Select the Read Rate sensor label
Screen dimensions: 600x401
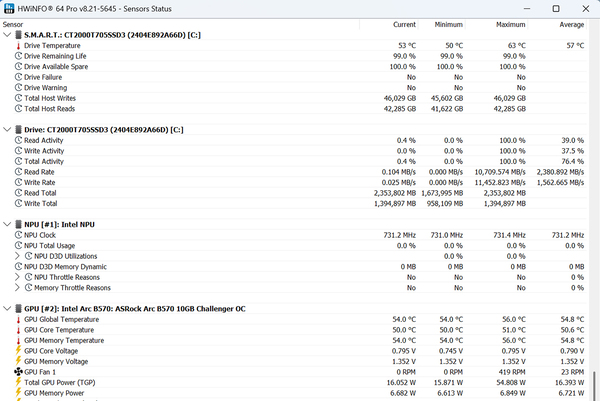tap(39, 172)
